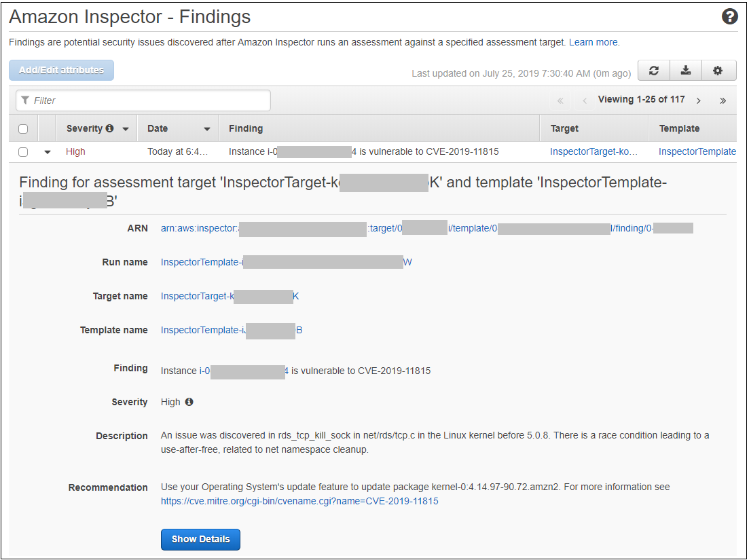Click the Description text about rds_tcp_kill_sock
749x560 pixels.
[435, 442]
